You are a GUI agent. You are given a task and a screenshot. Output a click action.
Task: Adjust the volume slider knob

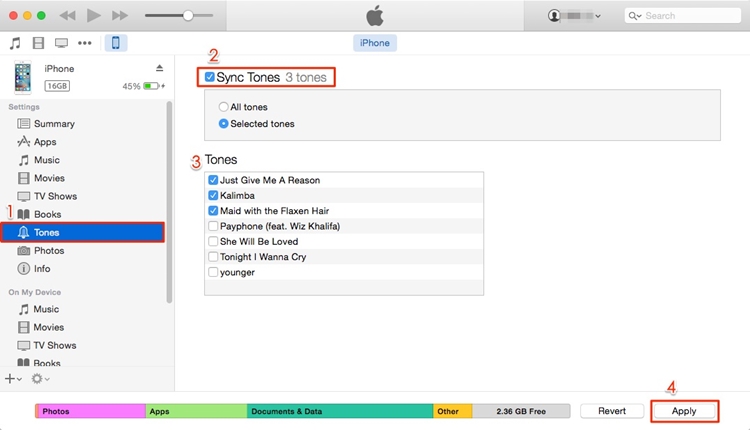(188, 16)
